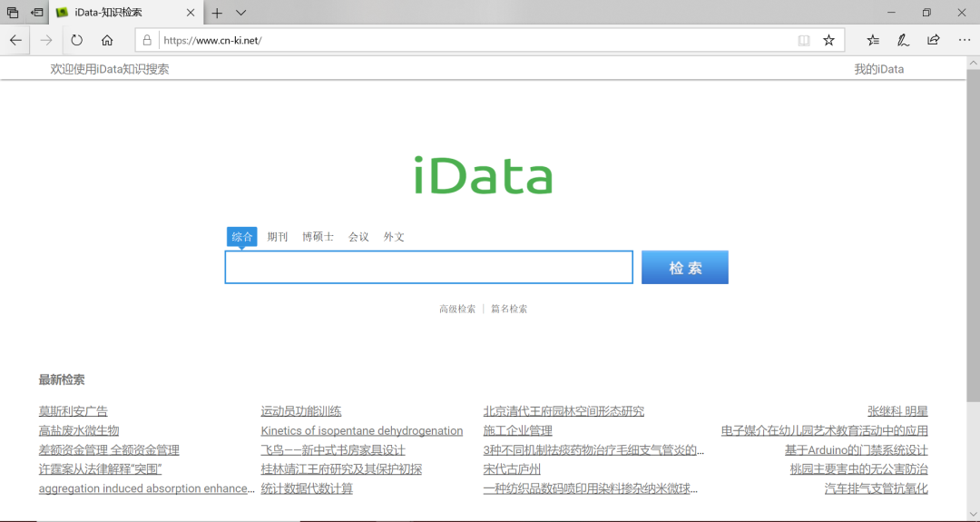Viewport: 980px width, 522px height.
Task: Choose the 外文 search category
Action: point(394,237)
